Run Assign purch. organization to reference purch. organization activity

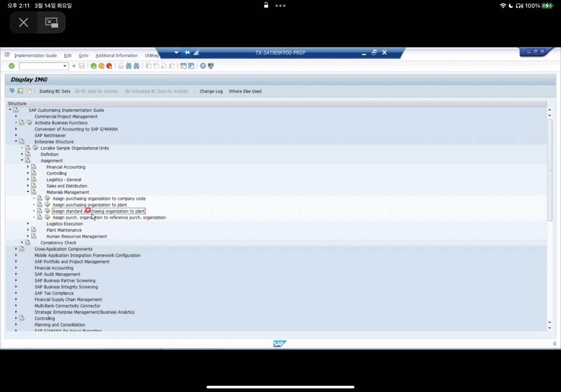point(47,217)
